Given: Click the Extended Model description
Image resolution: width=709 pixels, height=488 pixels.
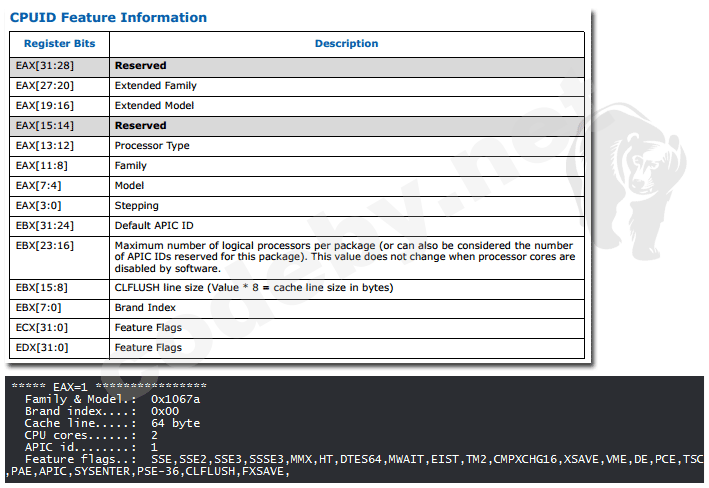Looking at the screenshot, I should pyautogui.click(x=154, y=106).
